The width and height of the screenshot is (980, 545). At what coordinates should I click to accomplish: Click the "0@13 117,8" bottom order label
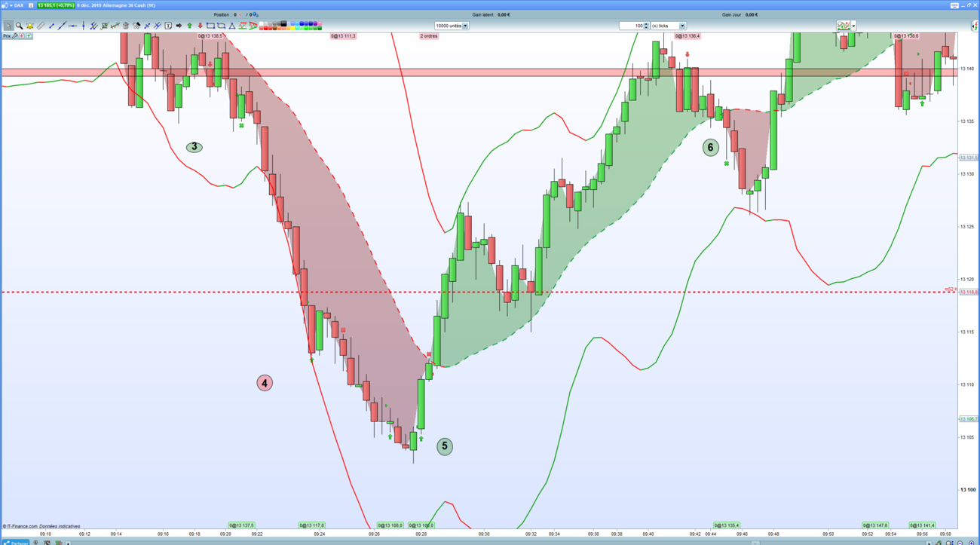(x=312, y=525)
